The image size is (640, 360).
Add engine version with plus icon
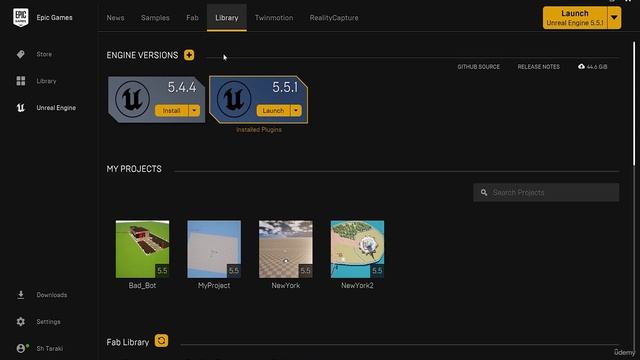coord(189,55)
